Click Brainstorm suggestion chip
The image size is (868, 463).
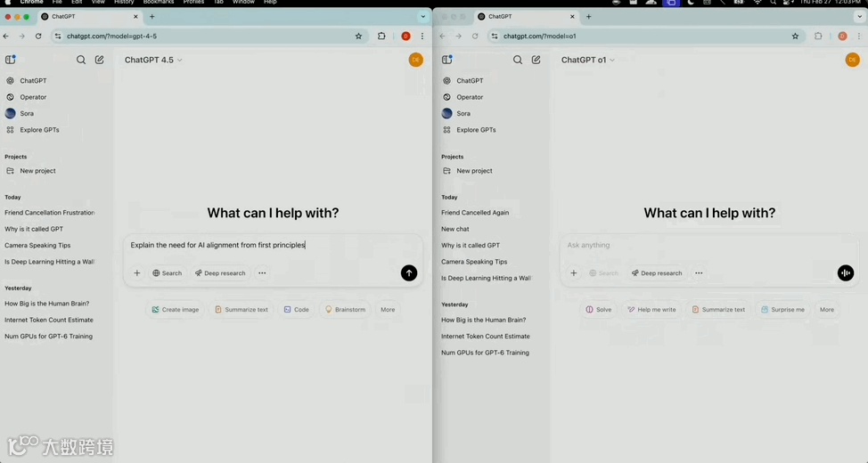[x=345, y=310]
